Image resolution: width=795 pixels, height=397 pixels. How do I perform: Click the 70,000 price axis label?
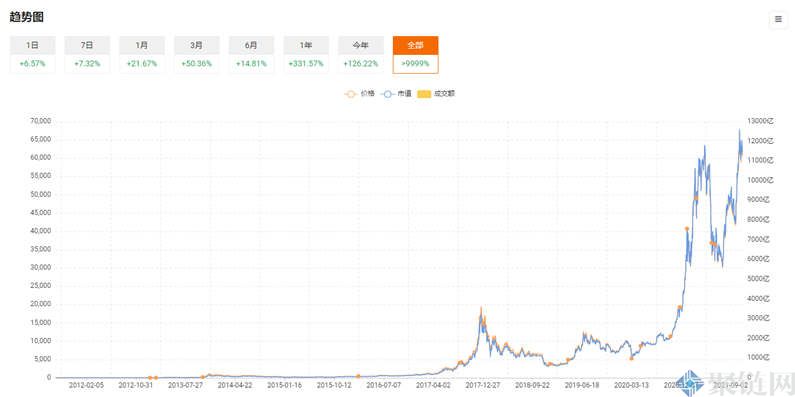pos(42,121)
